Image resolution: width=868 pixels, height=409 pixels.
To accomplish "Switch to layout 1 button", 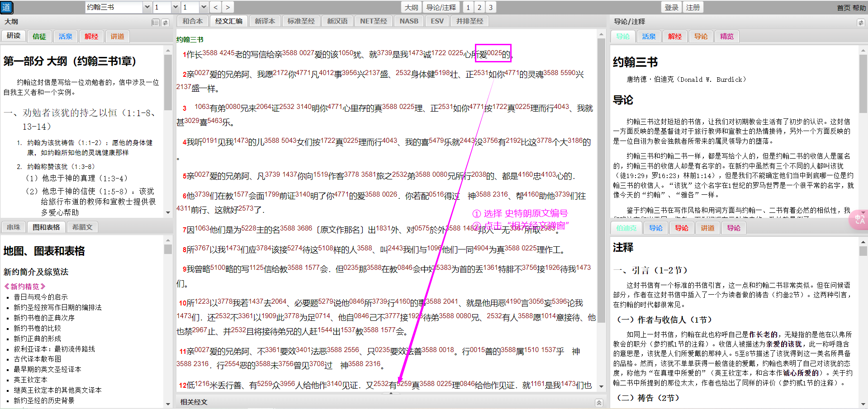I will (x=468, y=7).
